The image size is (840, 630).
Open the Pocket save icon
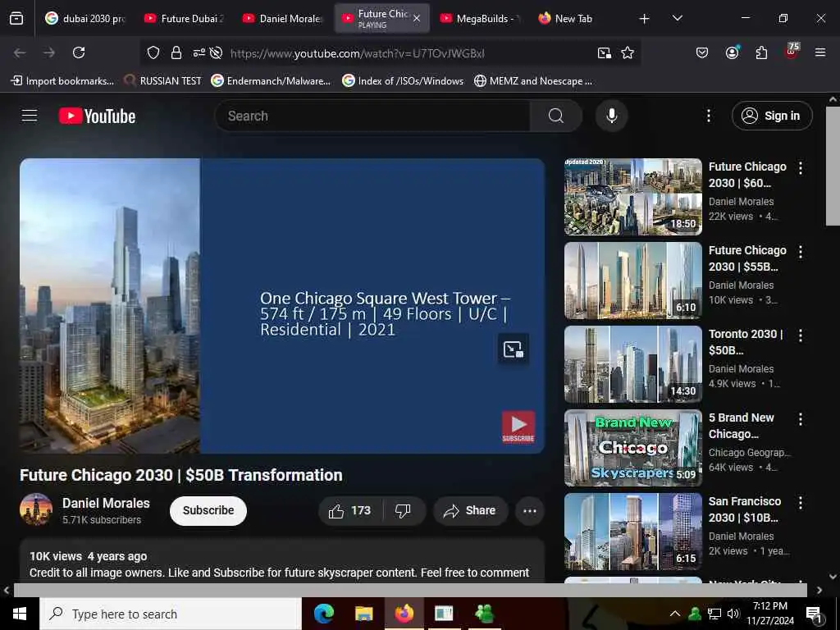702,52
